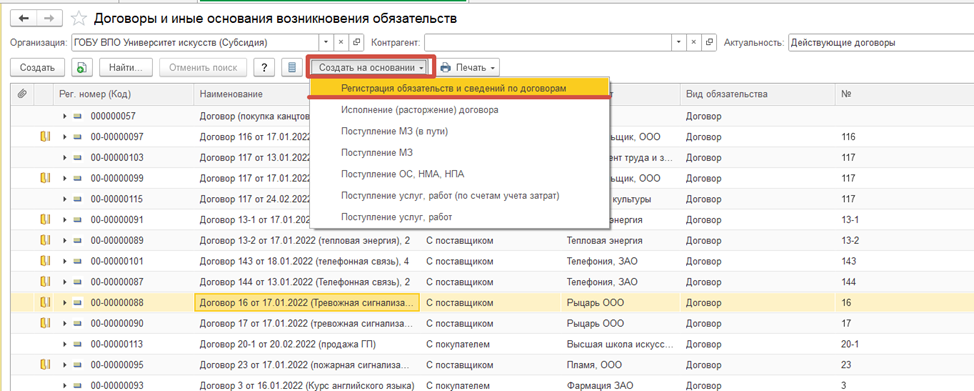Click the paperclip attachment column header
This screenshot has height=391, width=974.
pyautogui.click(x=22, y=94)
